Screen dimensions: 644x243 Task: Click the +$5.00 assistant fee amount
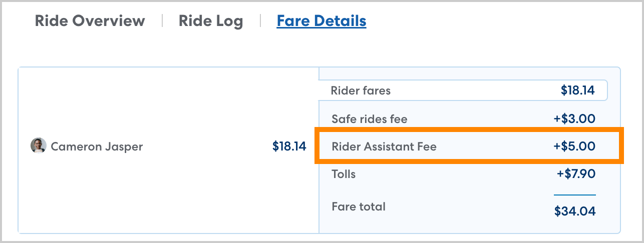tap(574, 146)
